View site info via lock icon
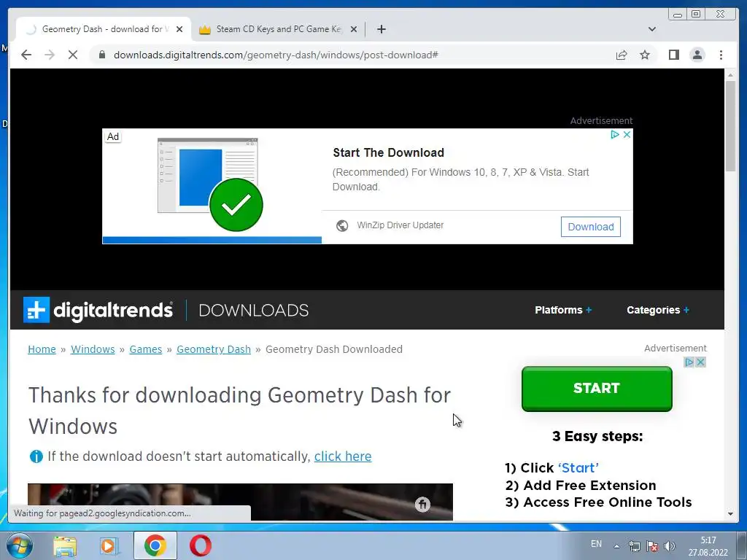The width and height of the screenshot is (747, 560). (x=102, y=55)
